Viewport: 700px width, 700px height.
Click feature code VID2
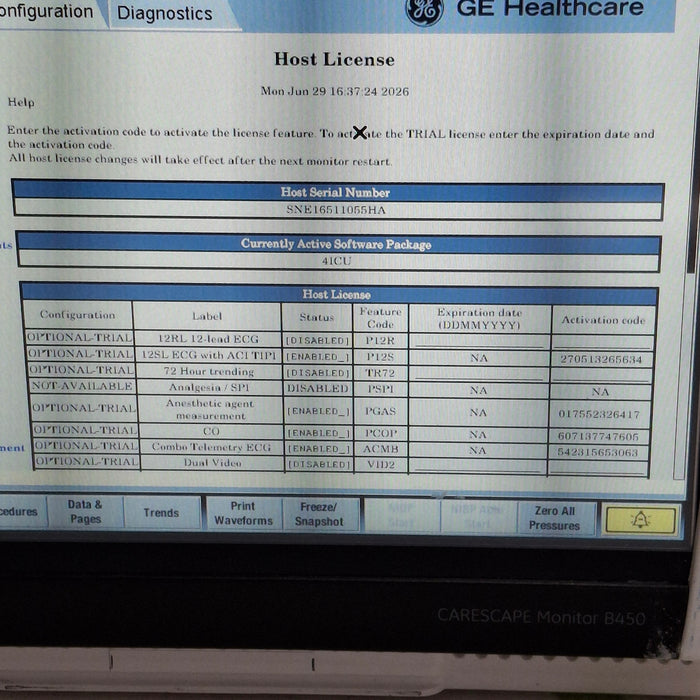pos(380,465)
